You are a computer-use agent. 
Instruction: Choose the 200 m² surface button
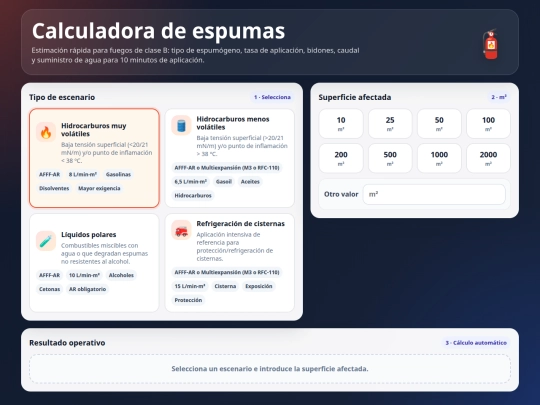pyautogui.click(x=341, y=158)
